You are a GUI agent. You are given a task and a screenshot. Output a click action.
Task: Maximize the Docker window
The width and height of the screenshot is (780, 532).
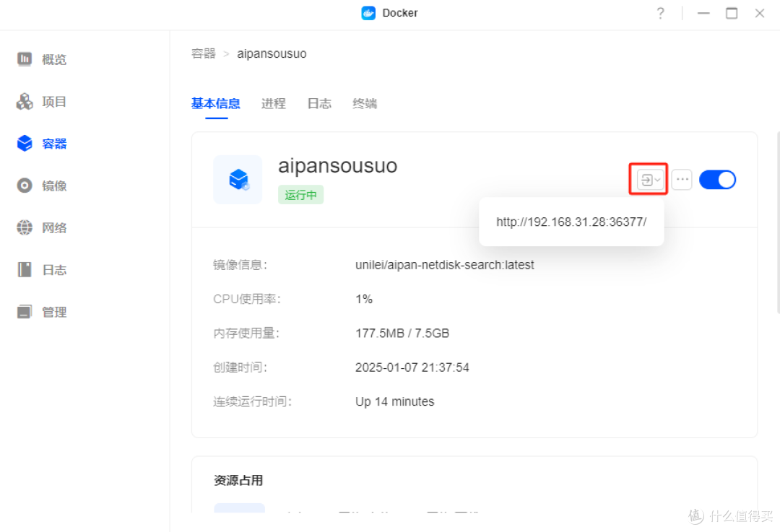tap(732, 13)
